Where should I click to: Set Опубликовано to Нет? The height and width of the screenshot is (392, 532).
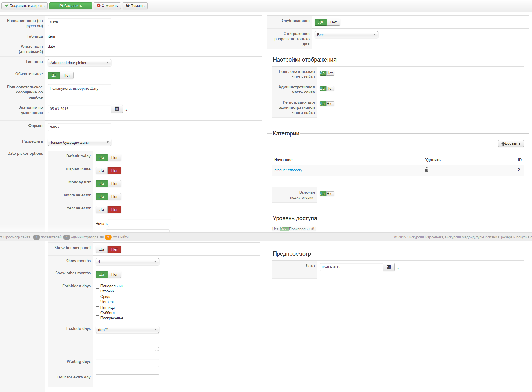[x=334, y=22]
